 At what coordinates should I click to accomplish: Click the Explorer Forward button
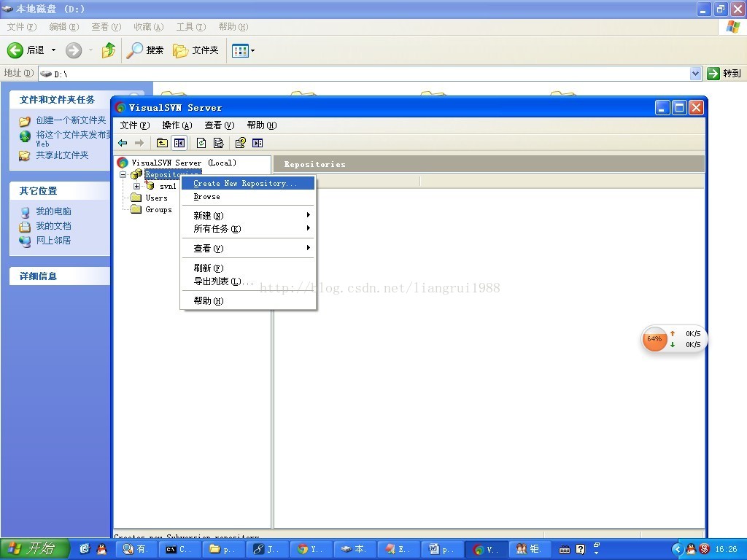coord(74,50)
